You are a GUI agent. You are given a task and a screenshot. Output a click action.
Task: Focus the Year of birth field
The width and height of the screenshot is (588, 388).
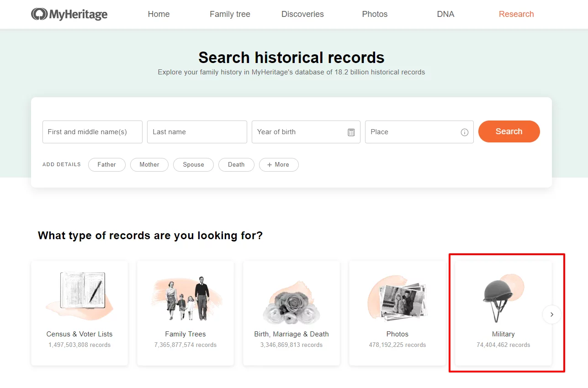(306, 132)
